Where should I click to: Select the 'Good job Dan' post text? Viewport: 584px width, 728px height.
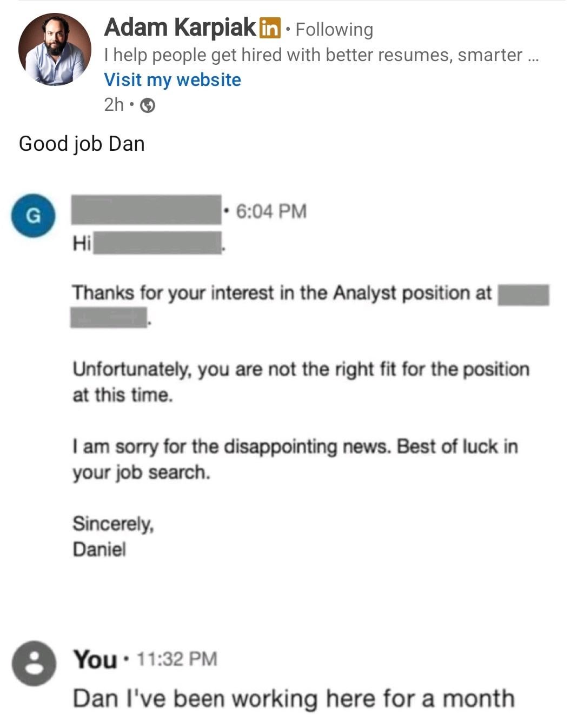82,144
